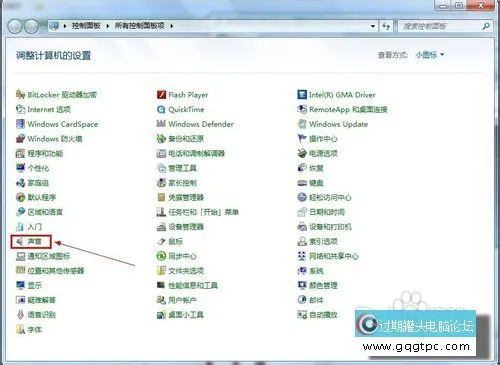Viewport: 500px width, 365px height.
Task: Open the 位置和其他传感器 link
Action: click(x=56, y=271)
